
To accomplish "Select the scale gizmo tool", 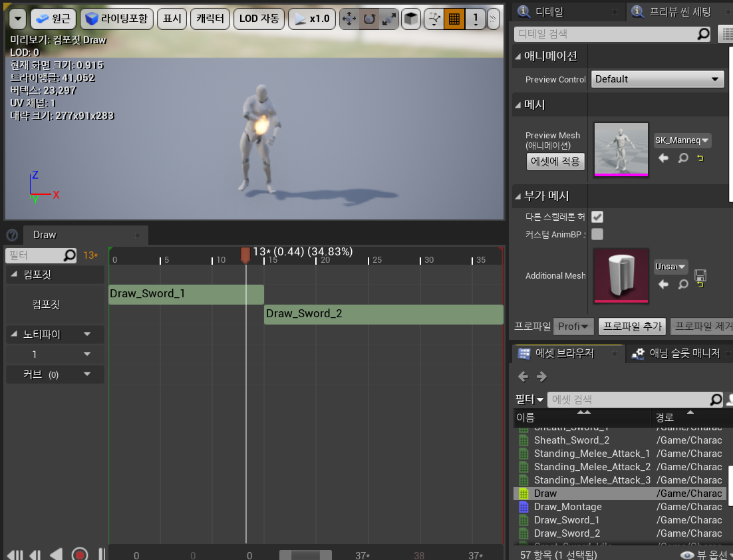I will pyautogui.click(x=389, y=19).
